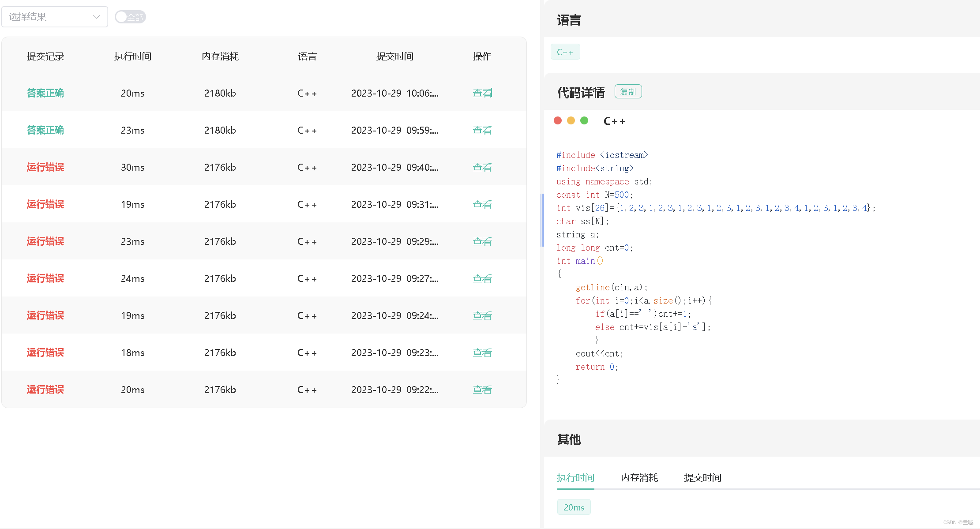
Task: Open 查看 for the 09:29 submission
Action: pos(482,241)
